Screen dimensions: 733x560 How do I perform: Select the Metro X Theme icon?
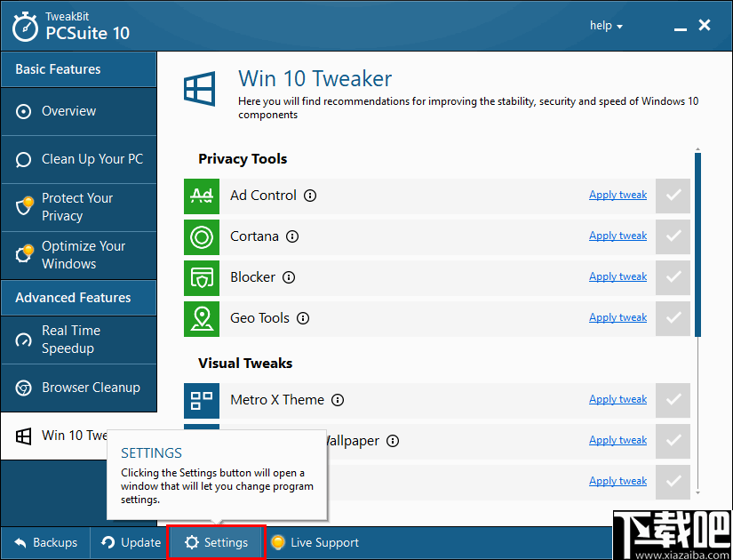tap(202, 399)
